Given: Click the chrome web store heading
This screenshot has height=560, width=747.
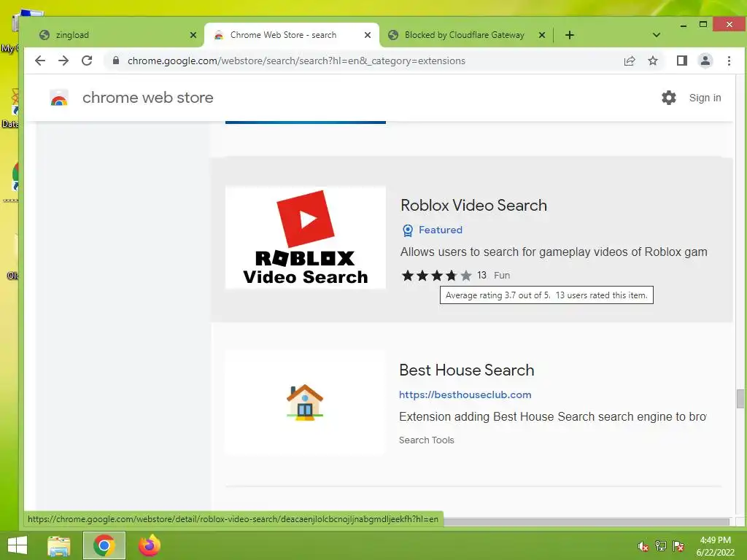Looking at the screenshot, I should 147,98.
